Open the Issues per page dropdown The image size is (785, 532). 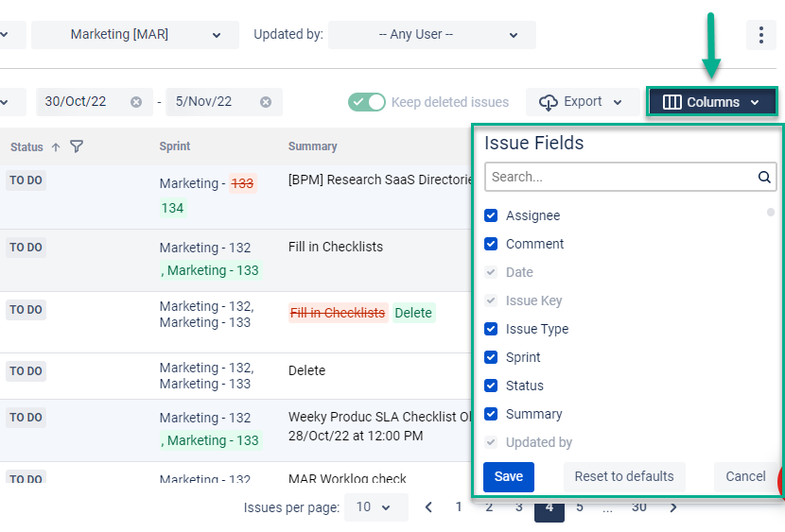coord(376,507)
